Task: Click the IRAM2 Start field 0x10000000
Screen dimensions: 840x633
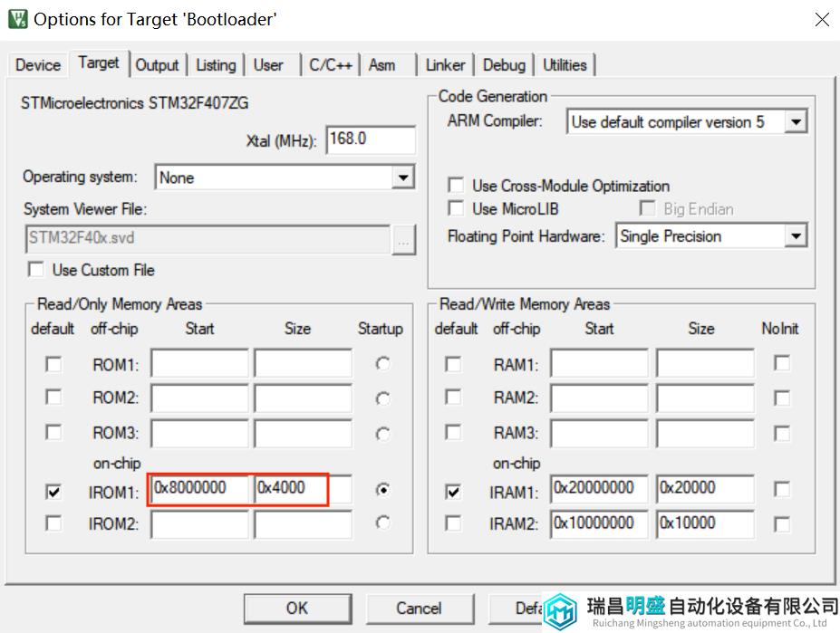Action: pyautogui.click(x=600, y=524)
